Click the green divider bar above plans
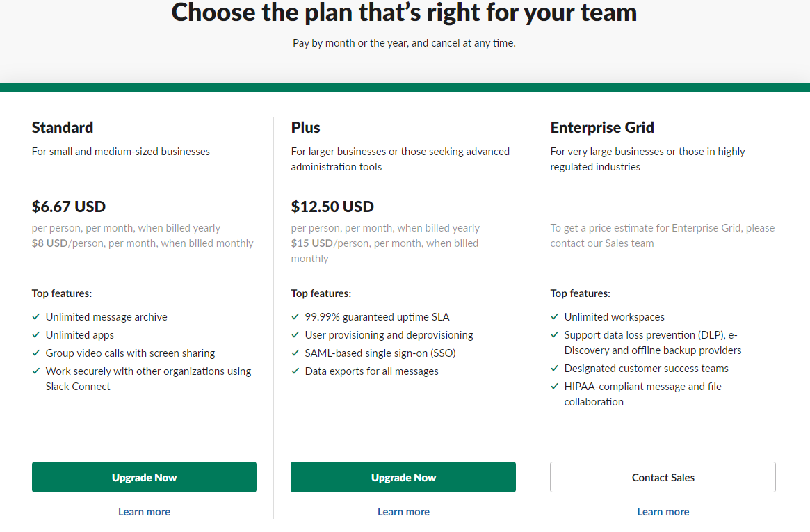This screenshot has height=532, width=810. [405, 88]
